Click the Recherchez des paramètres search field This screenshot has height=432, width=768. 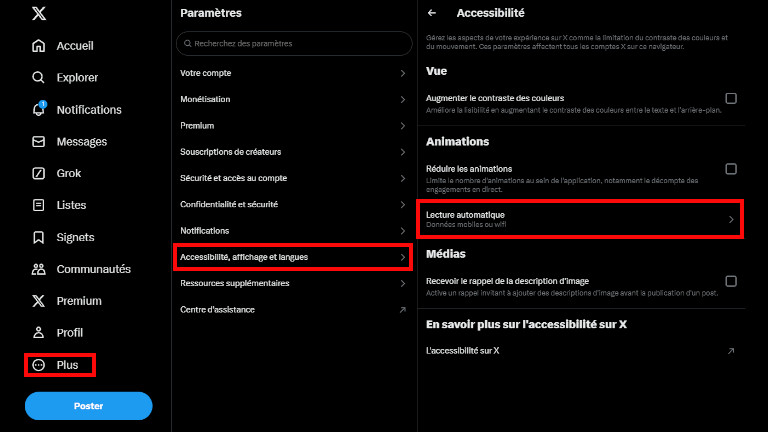click(294, 44)
